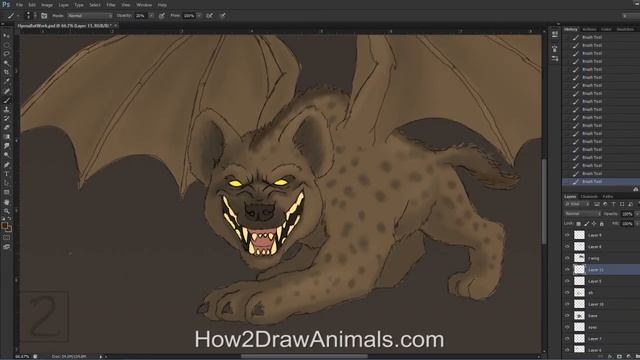Screen dimensions: 640x360
Task: Toggle pressure for opacity icon
Action: 162,16
